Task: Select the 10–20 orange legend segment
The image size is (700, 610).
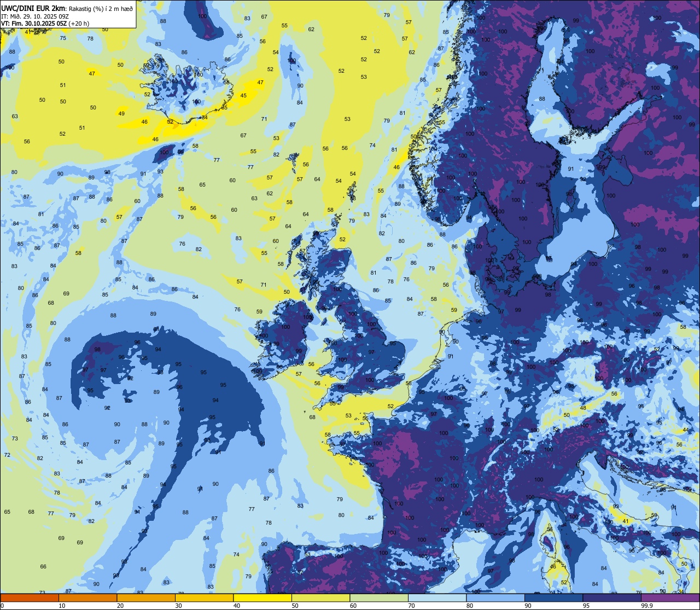Action: point(87,597)
